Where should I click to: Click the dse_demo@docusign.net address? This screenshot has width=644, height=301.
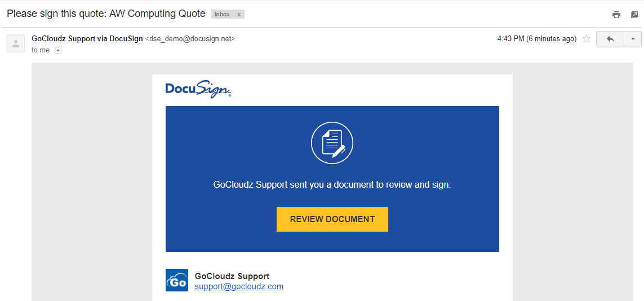pyautogui.click(x=190, y=39)
